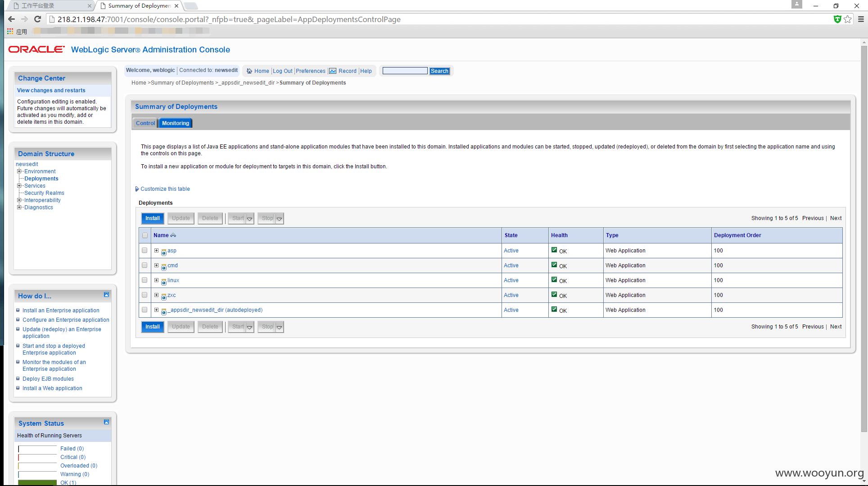Click the green OK health icon for linux
This screenshot has height=486, width=868.
(554, 279)
